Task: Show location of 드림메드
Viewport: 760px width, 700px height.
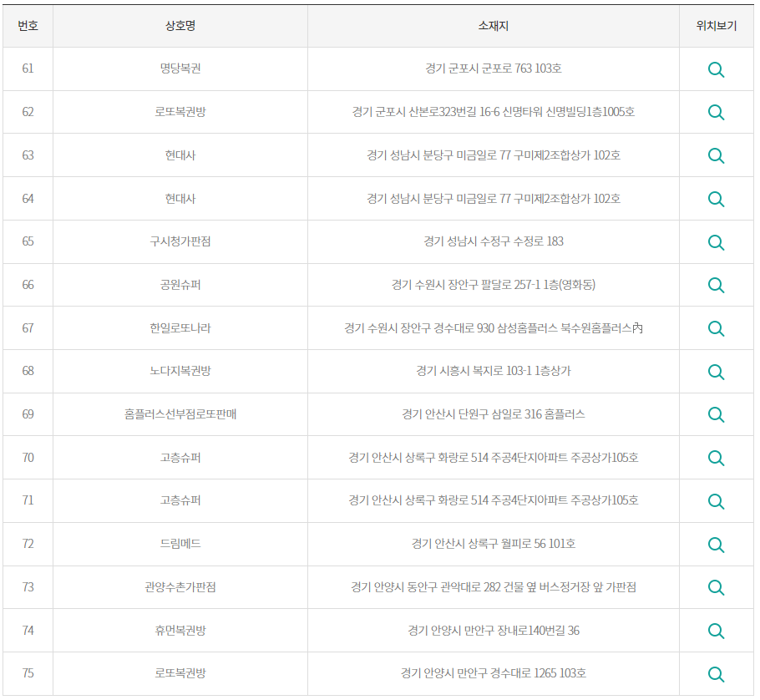Action: pos(716,545)
